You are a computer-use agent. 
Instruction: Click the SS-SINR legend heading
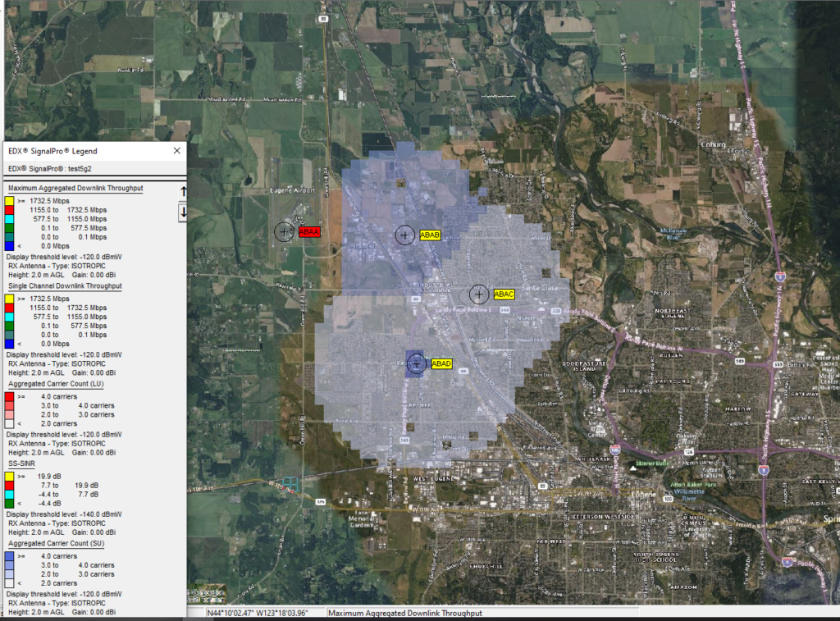tap(25, 463)
